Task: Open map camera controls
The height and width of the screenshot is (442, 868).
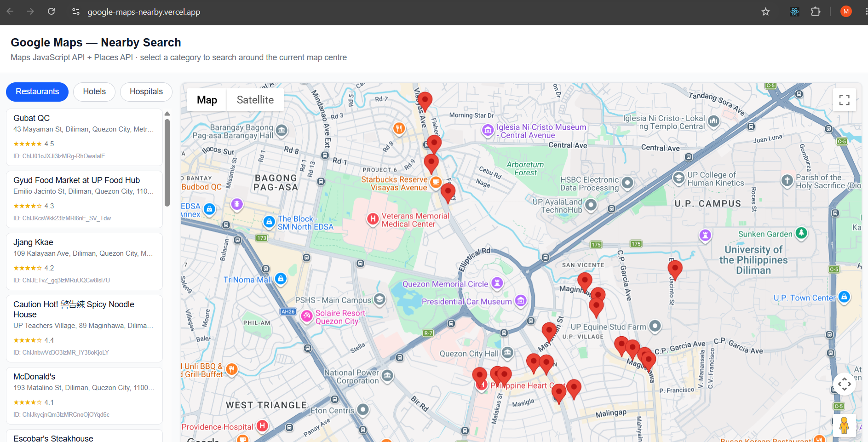Action: coord(844,384)
